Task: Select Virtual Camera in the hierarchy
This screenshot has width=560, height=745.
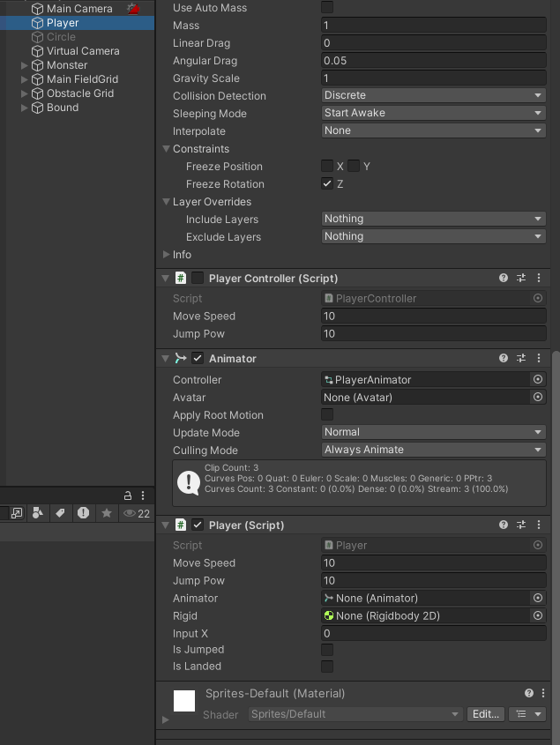Action: click(x=82, y=51)
